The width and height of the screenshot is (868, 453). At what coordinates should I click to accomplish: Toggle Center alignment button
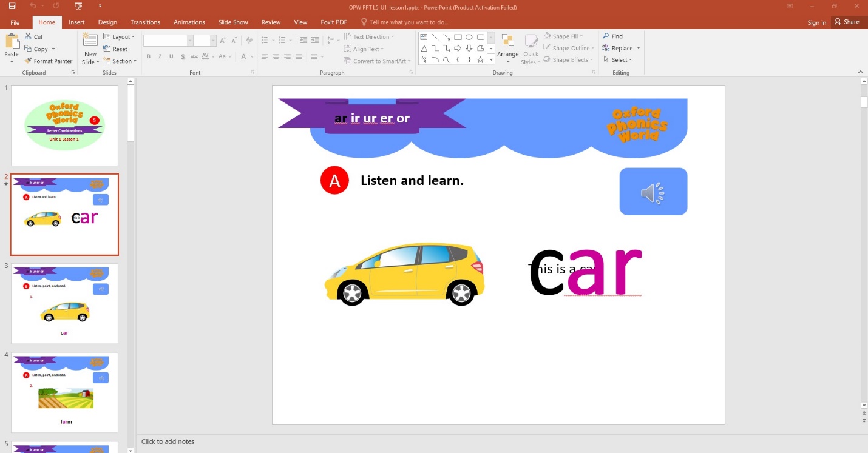[276, 56]
